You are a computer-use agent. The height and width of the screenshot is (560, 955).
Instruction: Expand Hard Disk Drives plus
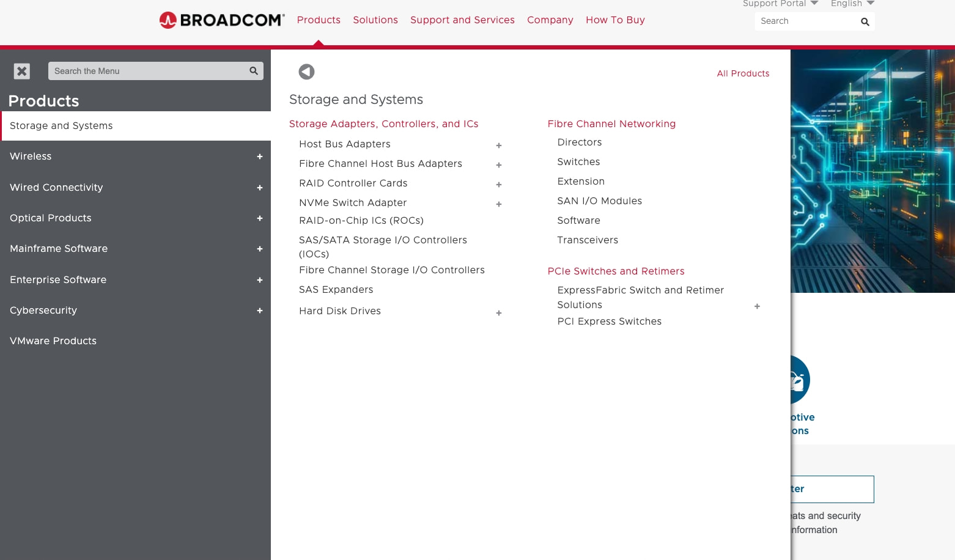(499, 313)
